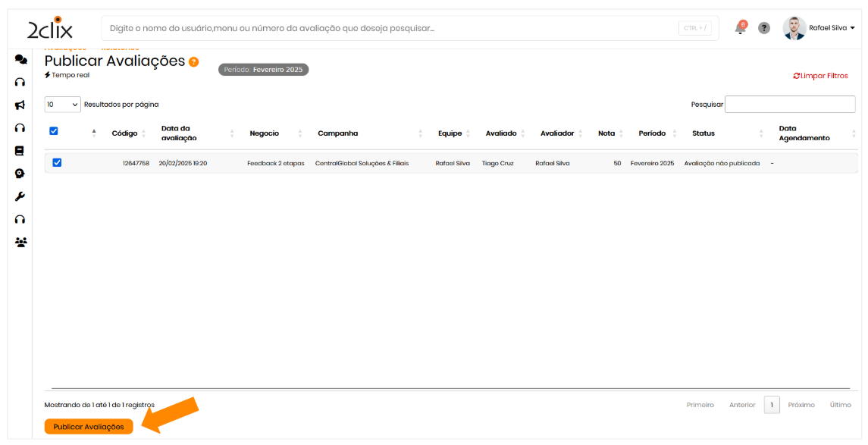Open the results per page dropdown

coord(63,105)
